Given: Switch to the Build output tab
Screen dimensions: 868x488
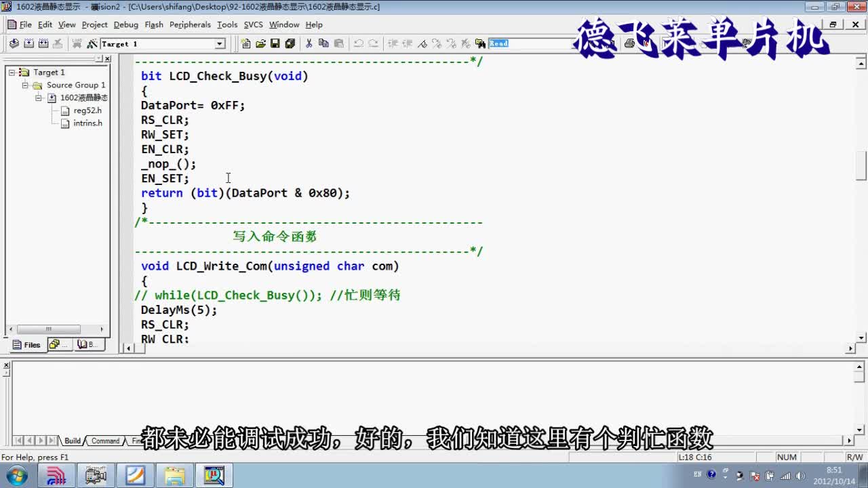Looking at the screenshot, I should pyautogui.click(x=73, y=441).
